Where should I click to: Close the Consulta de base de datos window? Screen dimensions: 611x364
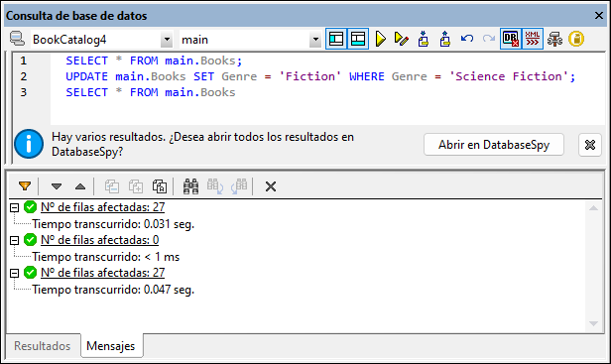point(599,16)
